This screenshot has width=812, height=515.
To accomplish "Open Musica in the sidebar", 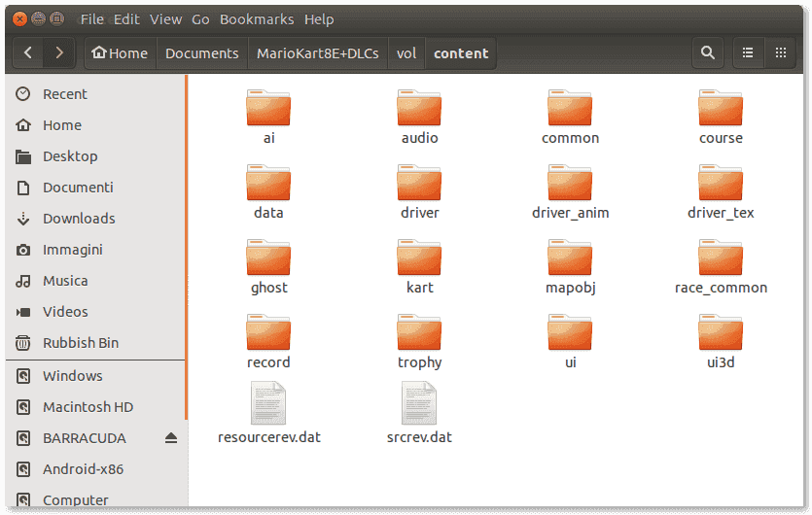I will [94, 281].
